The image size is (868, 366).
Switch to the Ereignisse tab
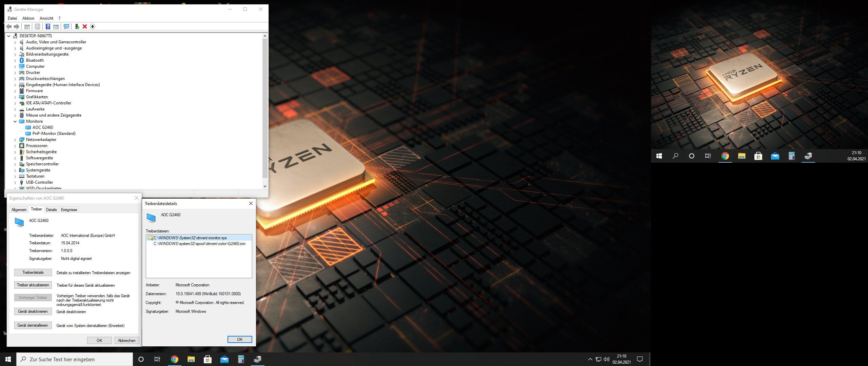tap(69, 210)
